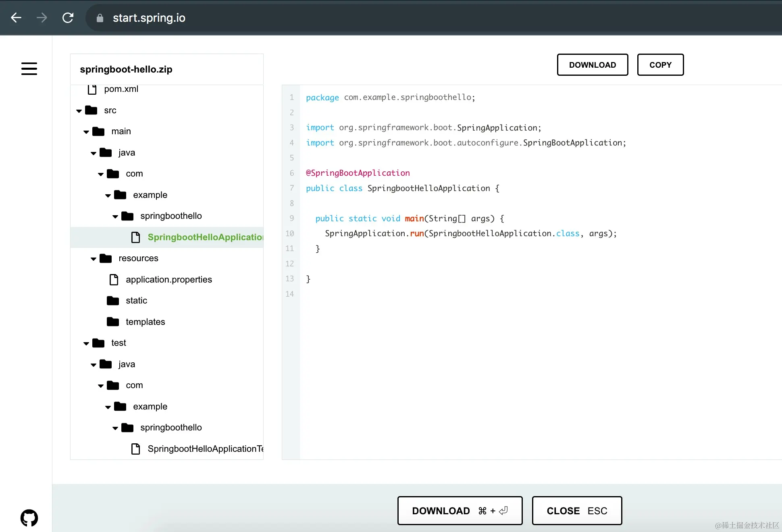This screenshot has width=782, height=532.
Task: Open the hamburger side menu
Action: click(x=29, y=69)
